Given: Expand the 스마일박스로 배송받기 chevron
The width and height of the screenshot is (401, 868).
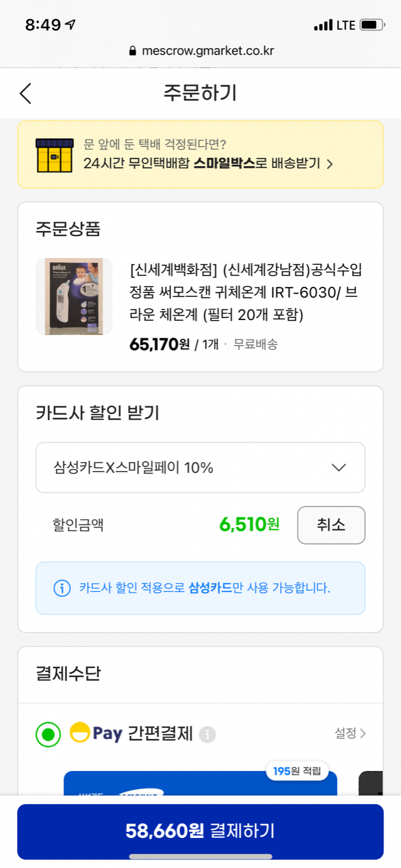Looking at the screenshot, I should click(330, 165).
